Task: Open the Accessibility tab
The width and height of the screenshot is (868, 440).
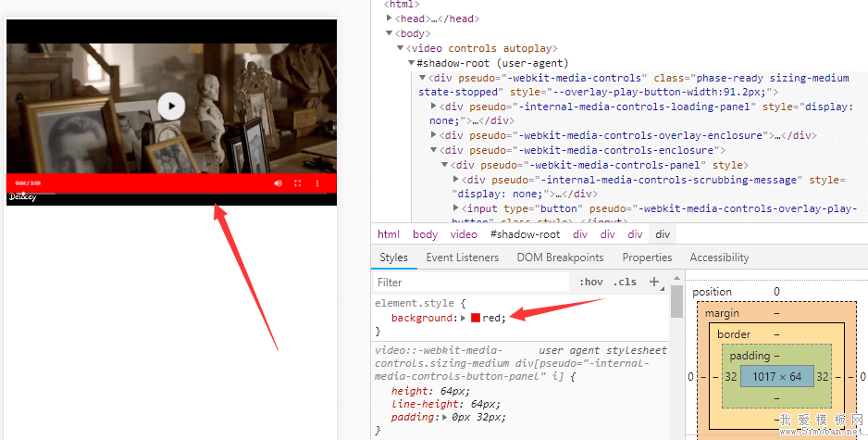Action: (719, 258)
